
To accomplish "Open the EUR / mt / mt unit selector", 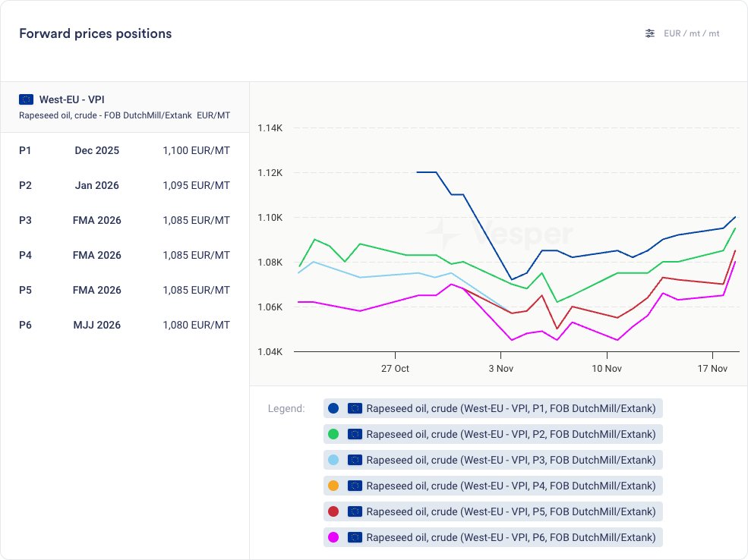I will pyautogui.click(x=691, y=33).
